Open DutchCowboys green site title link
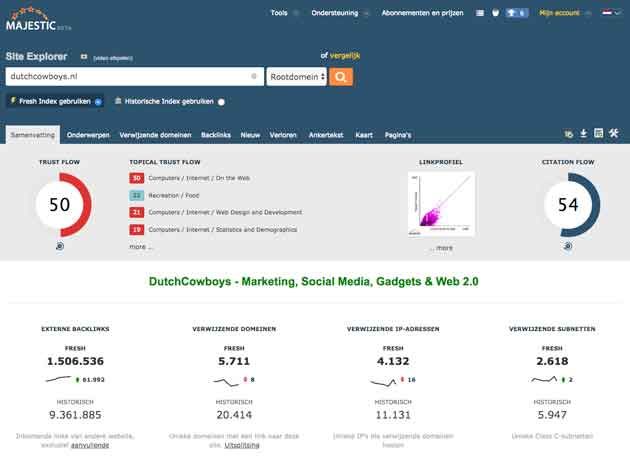Screen dimensions: 630x466 click(x=313, y=281)
